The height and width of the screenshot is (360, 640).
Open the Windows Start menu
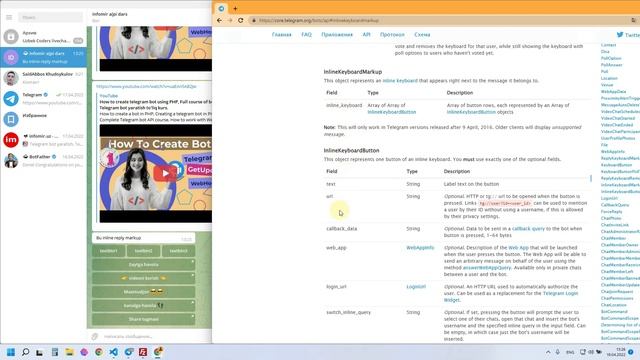click(11, 352)
